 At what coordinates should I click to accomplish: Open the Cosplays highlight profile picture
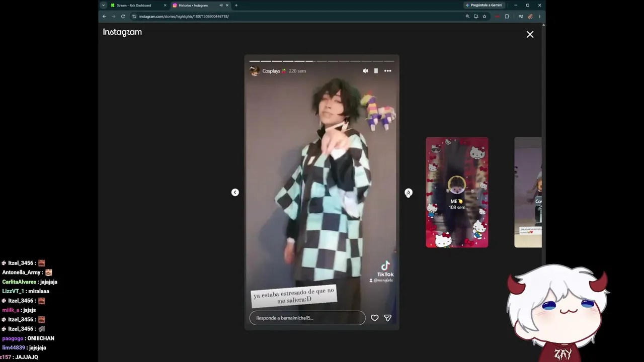[x=255, y=71]
